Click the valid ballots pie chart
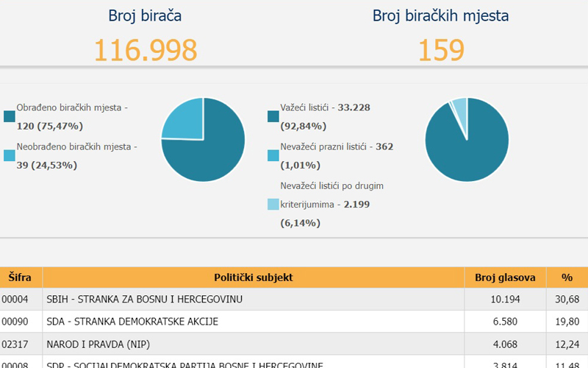 tap(467, 140)
